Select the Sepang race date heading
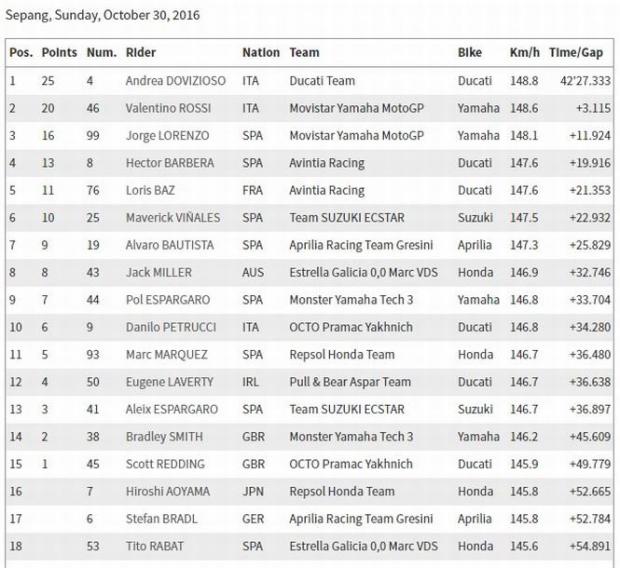The height and width of the screenshot is (568, 620). coord(101,16)
